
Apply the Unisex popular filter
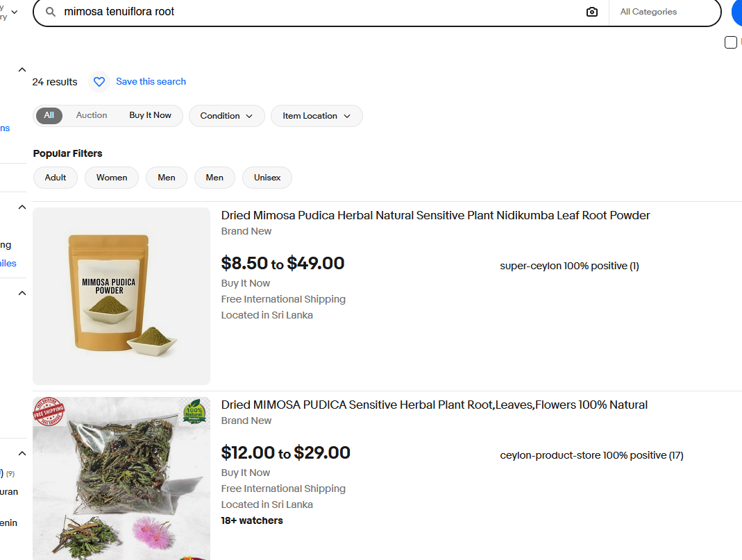point(267,178)
